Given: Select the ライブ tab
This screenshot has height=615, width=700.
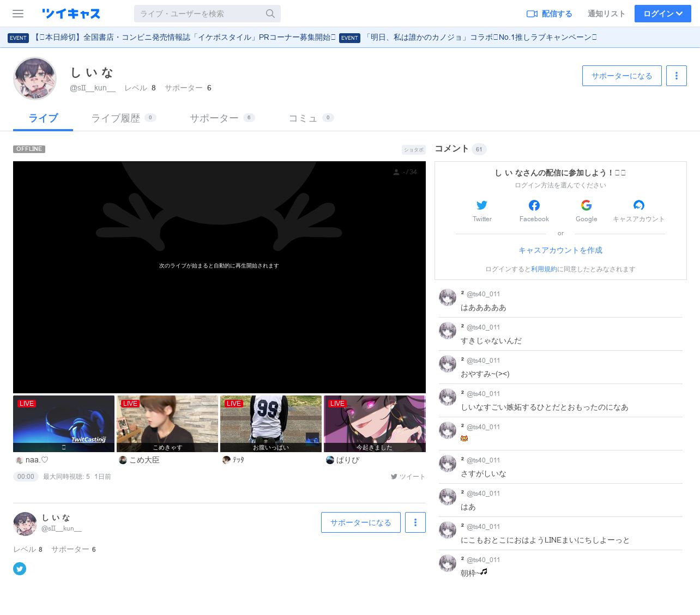Looking at the screenshot, I should click(43, 118).
